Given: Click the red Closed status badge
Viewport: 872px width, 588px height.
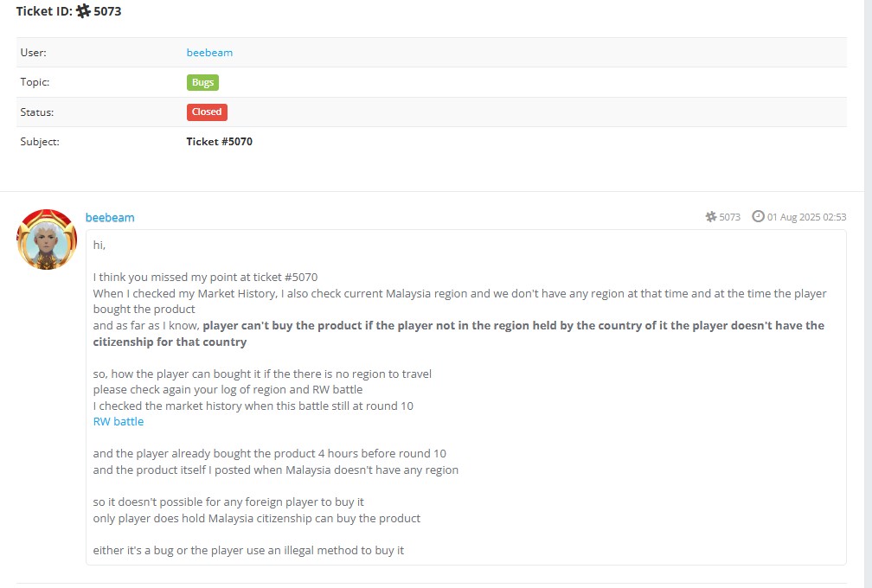Looking at the screenshot, I should (207, 112).
